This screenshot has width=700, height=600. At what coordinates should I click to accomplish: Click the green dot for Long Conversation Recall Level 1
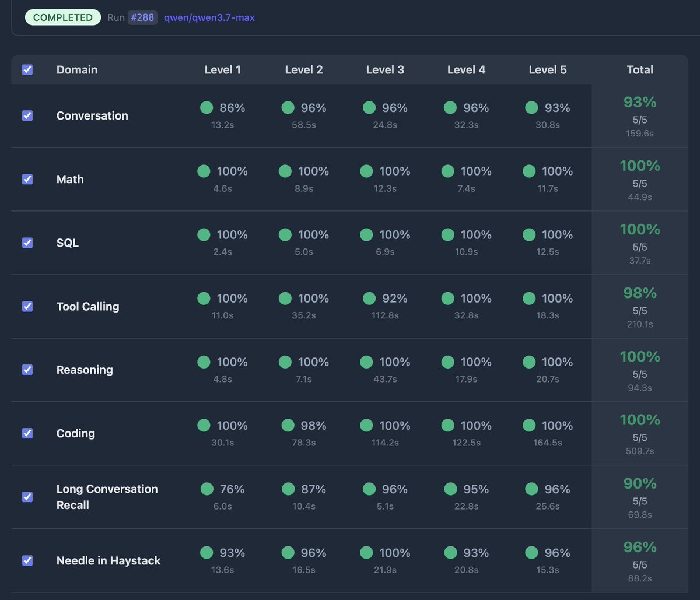coord(207,489)
